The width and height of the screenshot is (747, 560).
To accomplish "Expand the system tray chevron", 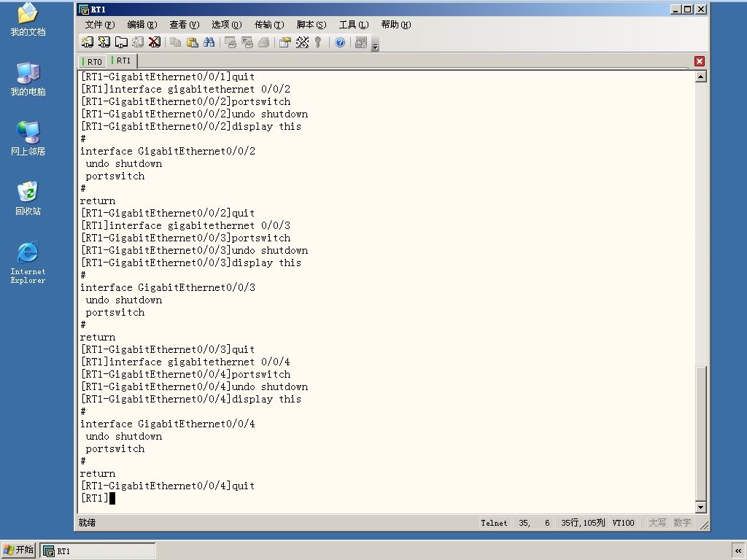I will [x=738, y=551].
